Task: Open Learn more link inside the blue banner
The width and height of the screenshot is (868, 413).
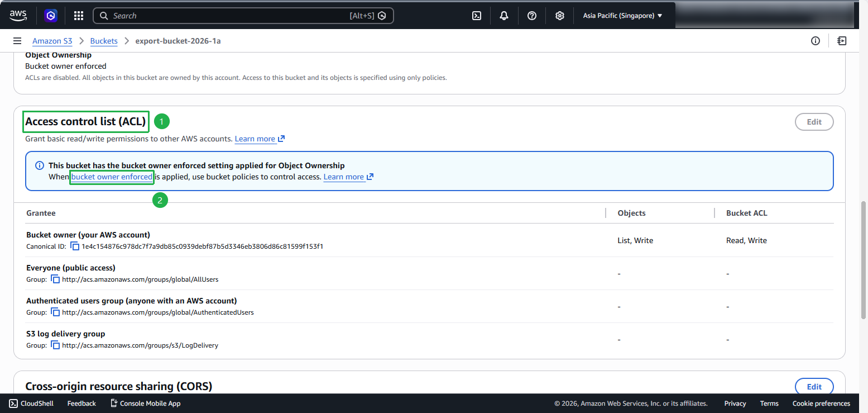Action: [348, 177]
